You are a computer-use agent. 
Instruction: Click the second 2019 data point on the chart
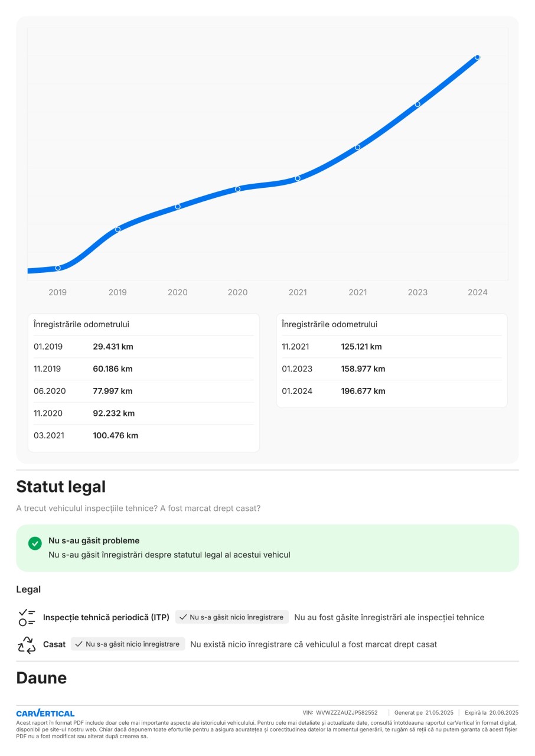tap(118, 229)
